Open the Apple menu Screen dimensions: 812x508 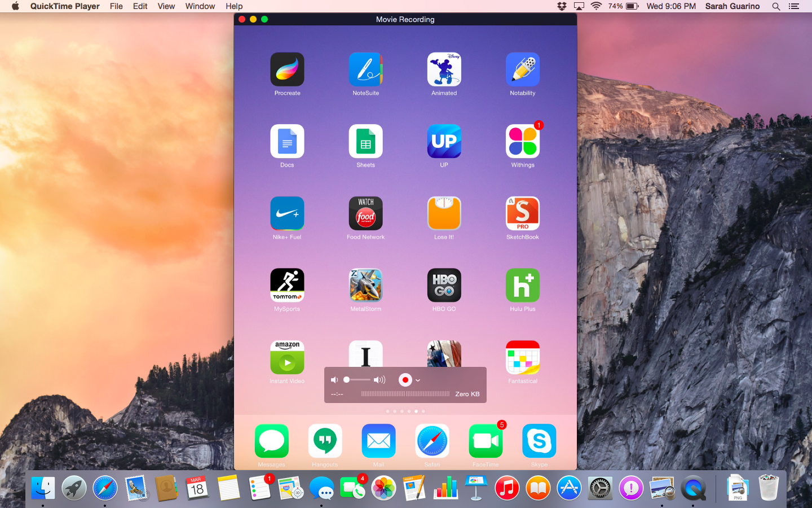tap(15, 6)
